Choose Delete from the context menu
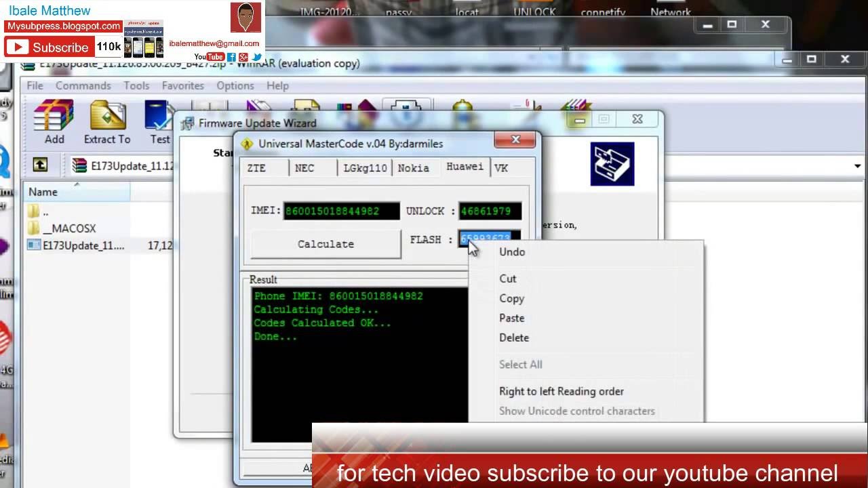868x488 pixels. pos(514,338)
